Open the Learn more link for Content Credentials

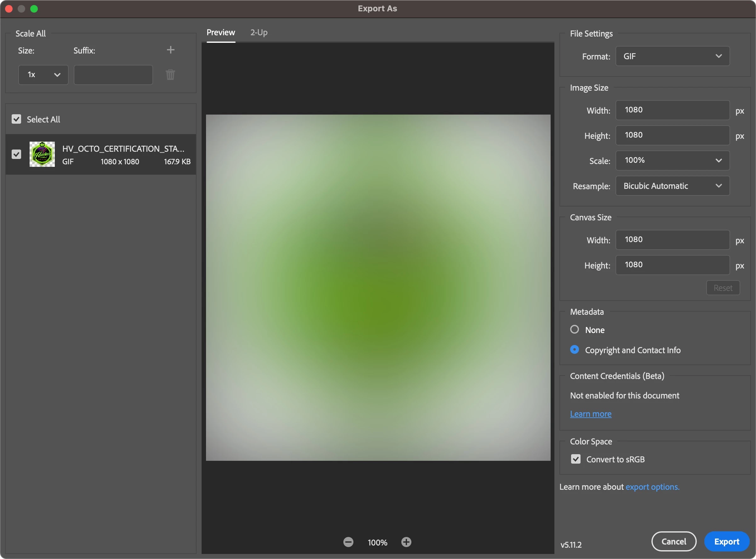pos(590,414)
